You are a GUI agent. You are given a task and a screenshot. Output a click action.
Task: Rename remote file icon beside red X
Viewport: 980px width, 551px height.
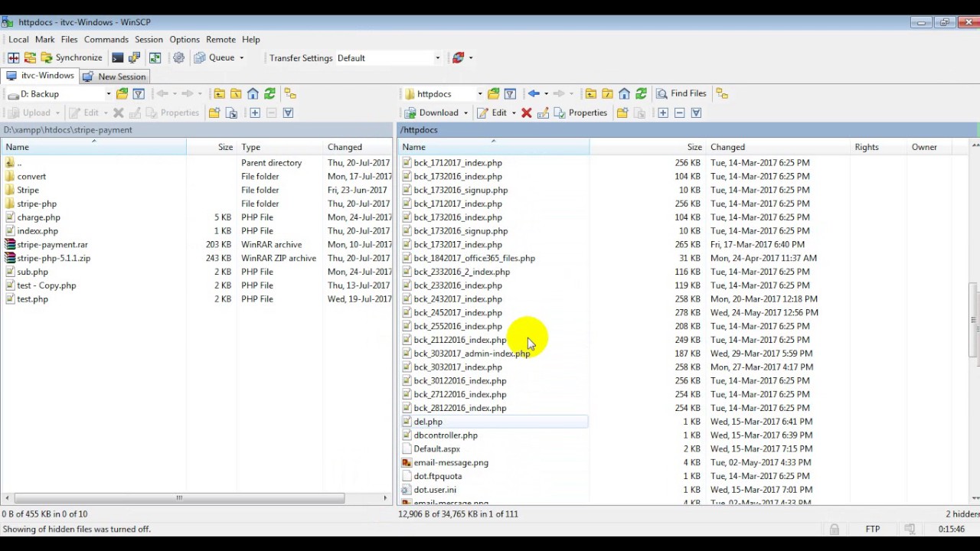(543, 112)
